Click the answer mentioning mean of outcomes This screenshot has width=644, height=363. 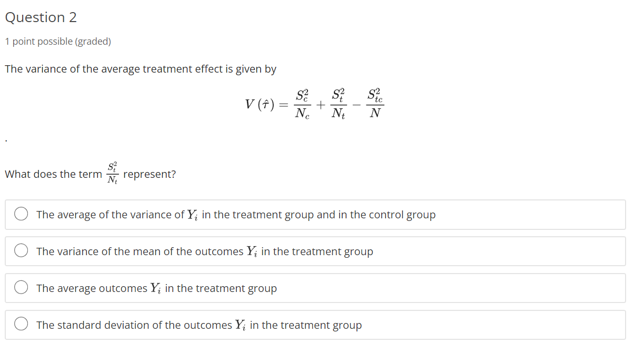[x=204, y=251]
